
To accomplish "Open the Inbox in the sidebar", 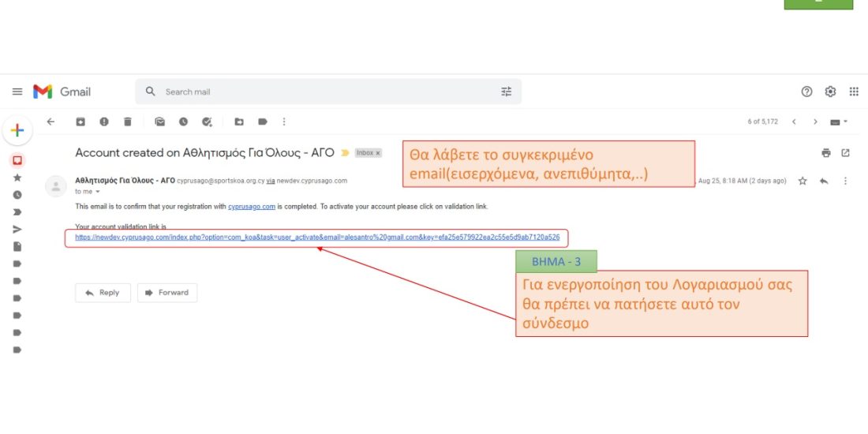I will (17, 160).
